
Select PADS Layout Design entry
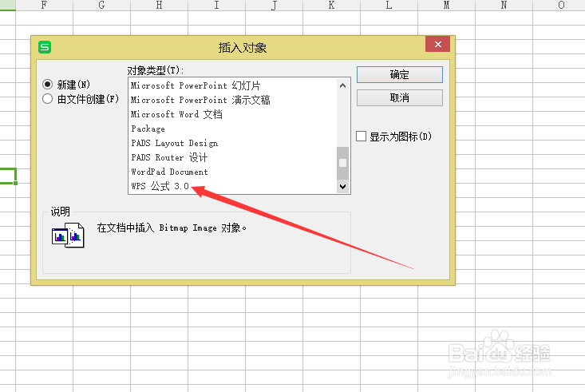[232, 143]
